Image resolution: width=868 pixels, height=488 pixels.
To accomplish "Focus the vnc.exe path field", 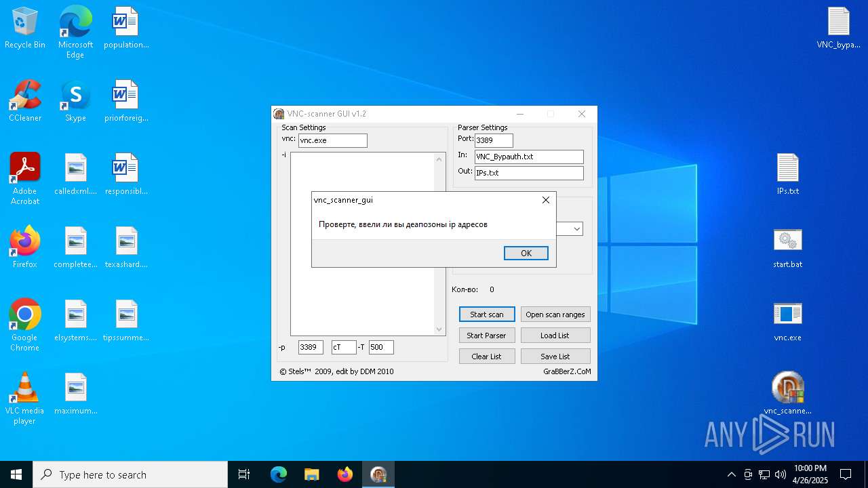I will click(333, 140).
